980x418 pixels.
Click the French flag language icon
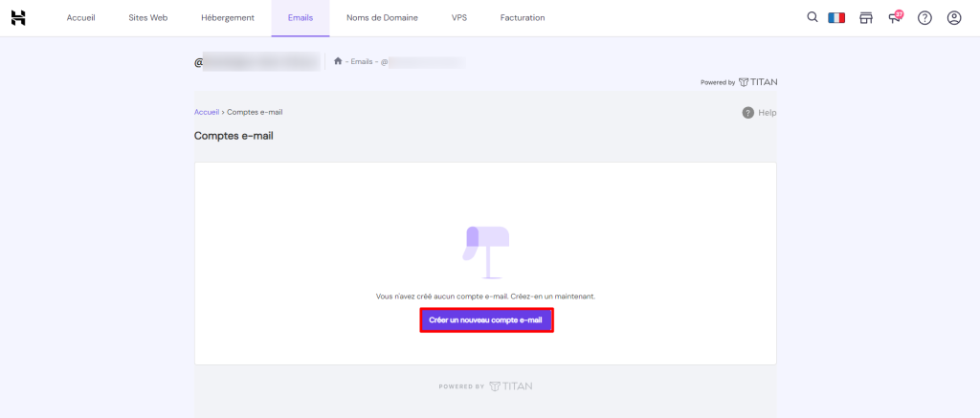pos(836,17)
